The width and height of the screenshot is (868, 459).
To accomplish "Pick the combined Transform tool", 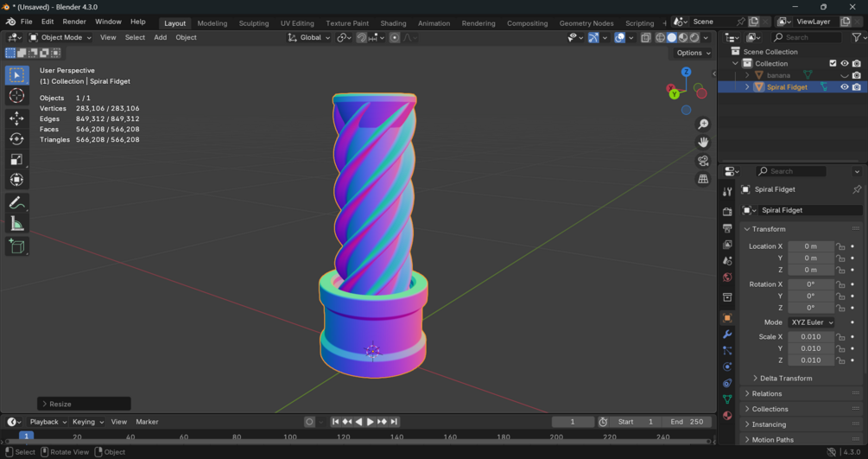I will tap(16, 180).
